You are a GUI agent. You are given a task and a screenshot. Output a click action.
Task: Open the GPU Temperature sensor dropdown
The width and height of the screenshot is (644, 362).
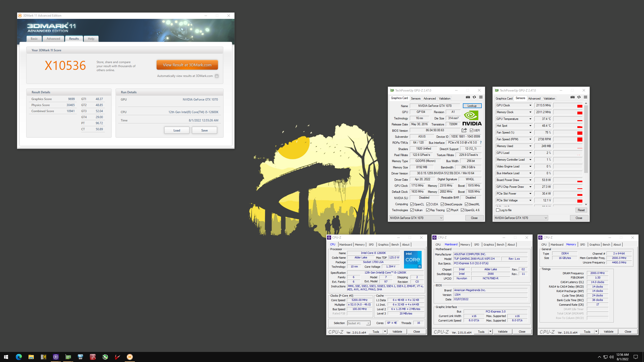(530, 119)
